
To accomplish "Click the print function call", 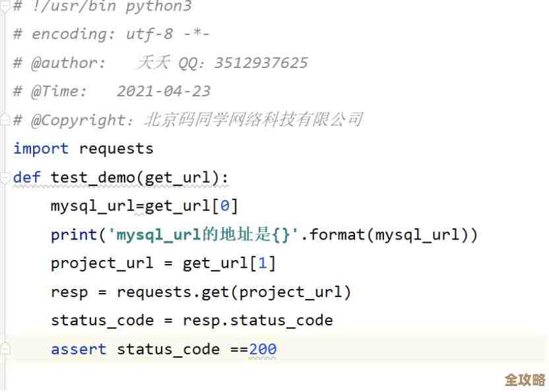I will (x=74, y=234).
